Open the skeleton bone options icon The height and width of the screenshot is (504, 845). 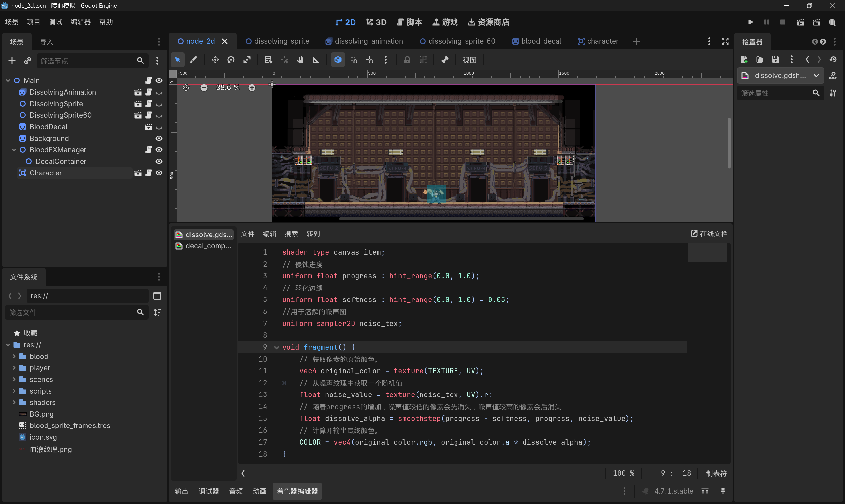445,60
